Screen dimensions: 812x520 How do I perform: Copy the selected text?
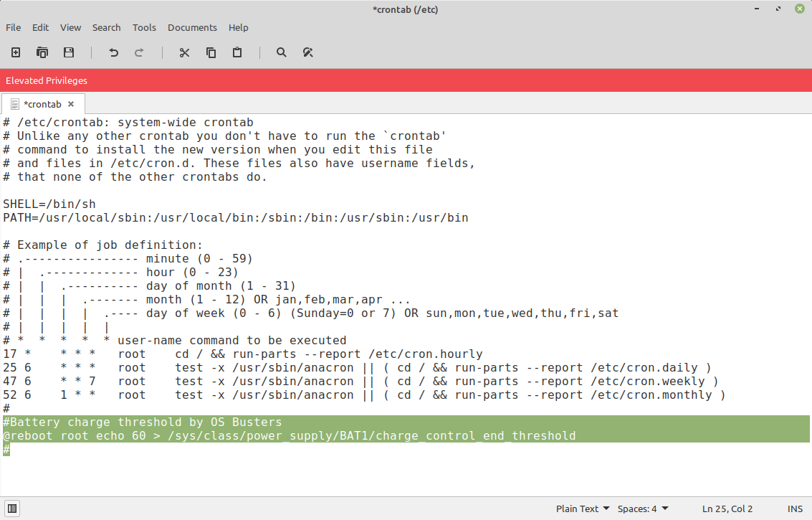pos(211,52)
